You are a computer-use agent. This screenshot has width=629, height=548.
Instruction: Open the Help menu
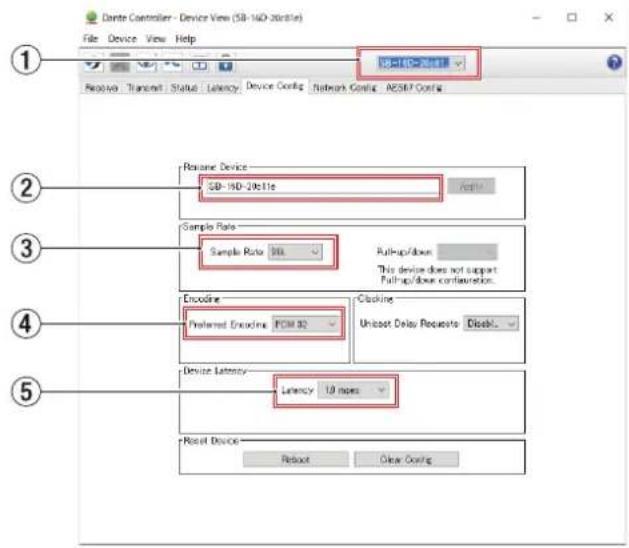(x=185, y=39)
